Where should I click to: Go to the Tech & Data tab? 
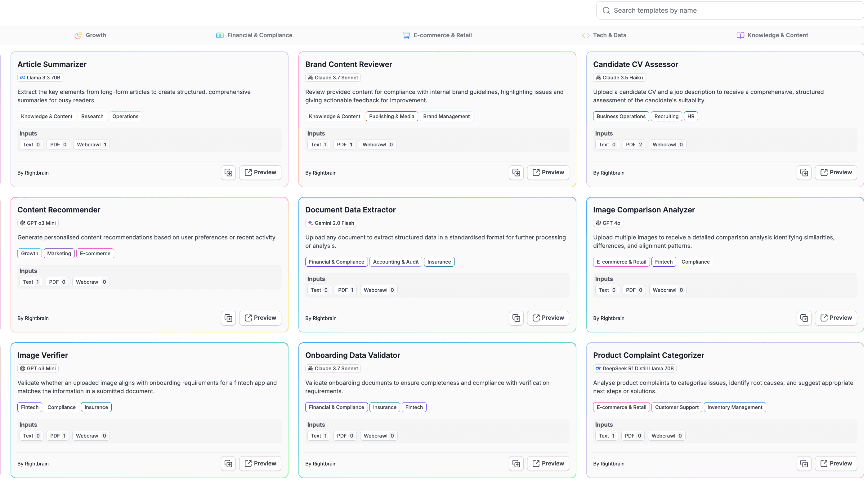604,35
